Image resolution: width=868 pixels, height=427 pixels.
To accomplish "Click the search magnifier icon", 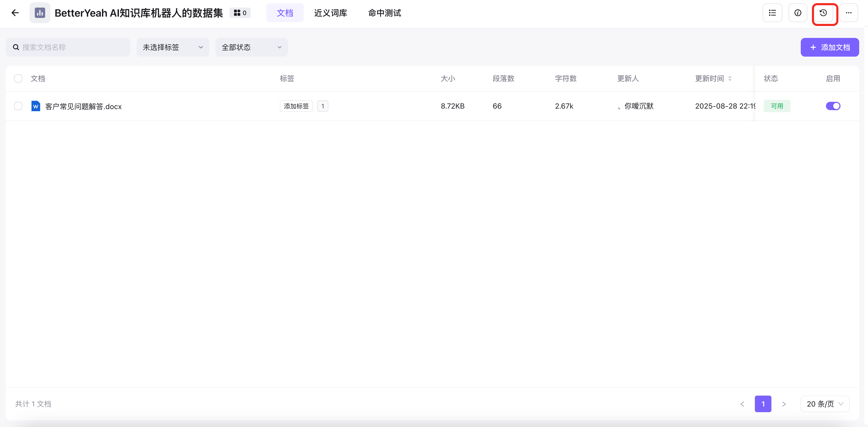I will pyautogui.click(x=16, y=47).
